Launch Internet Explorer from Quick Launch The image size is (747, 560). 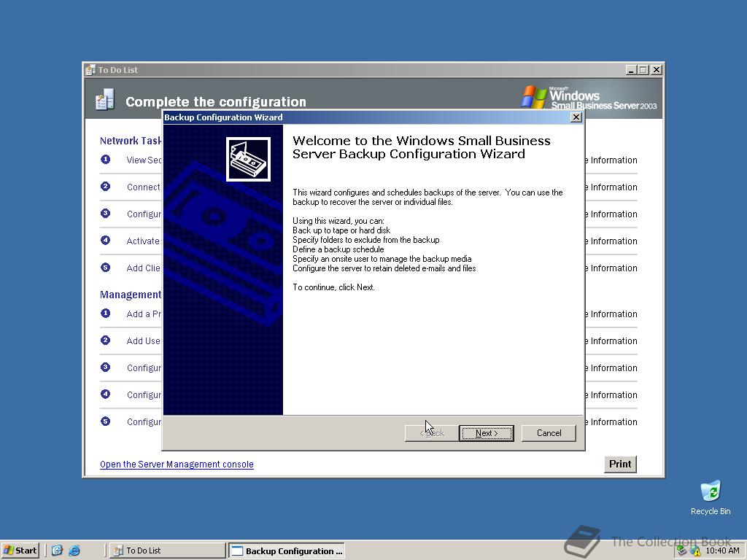click(74, 551)
